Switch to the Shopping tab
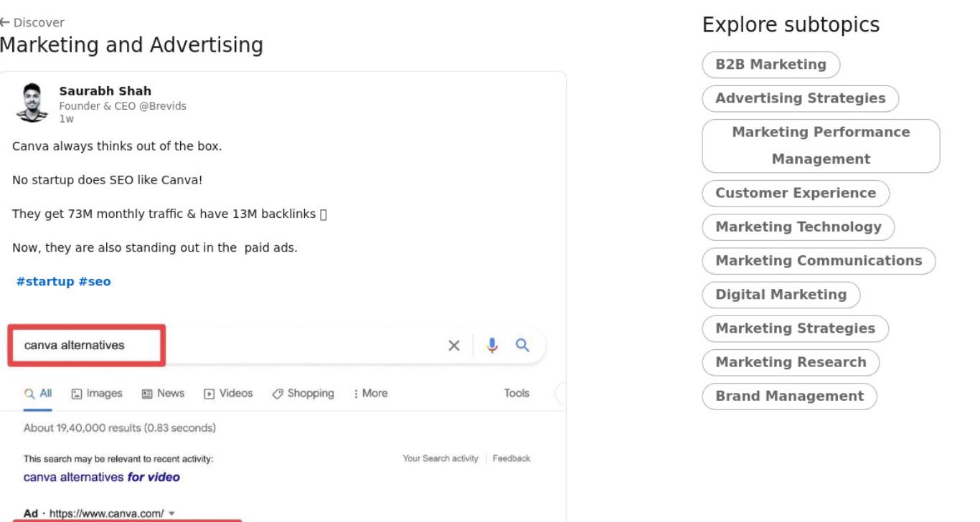 [303, 394]
